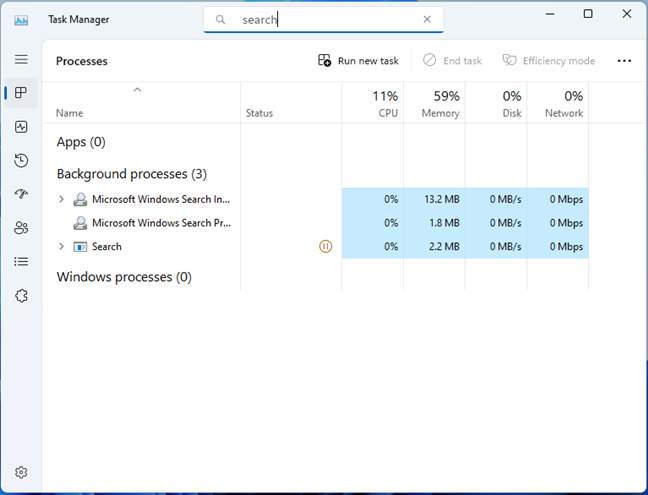Image resolution: width=648 pixels, height=495 pixels.
Task: Maximize the Task Manager window
Action: click(588, 14)
